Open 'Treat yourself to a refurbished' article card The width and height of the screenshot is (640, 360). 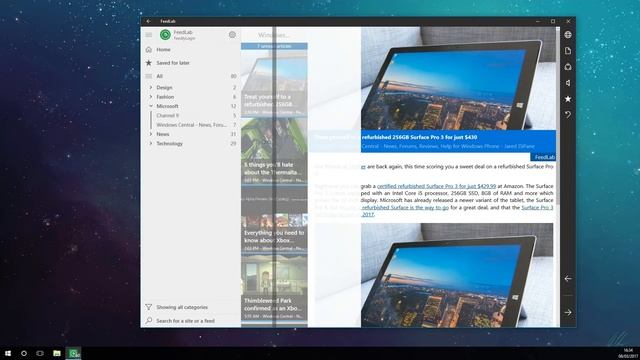(274, 83)
